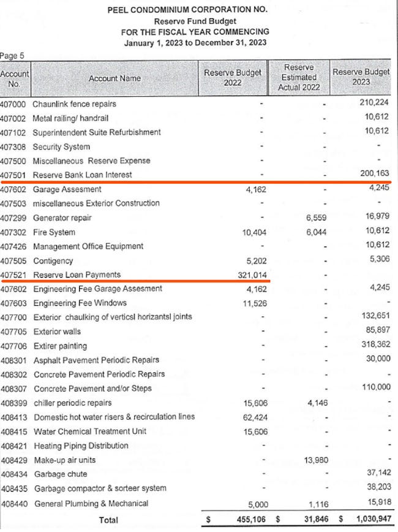
Task: Click account number 407308
Action: pyautogui.click(x=13, y=147)
